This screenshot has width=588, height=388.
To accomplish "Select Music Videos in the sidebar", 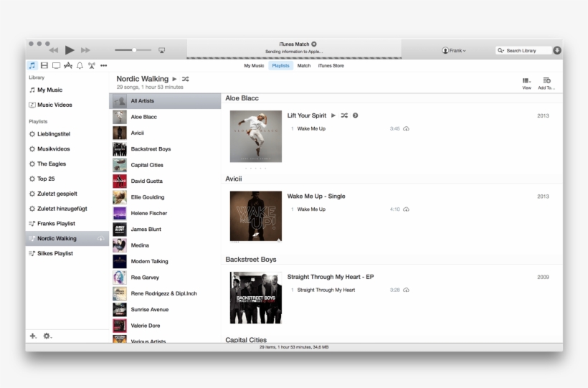I will 67,105.
